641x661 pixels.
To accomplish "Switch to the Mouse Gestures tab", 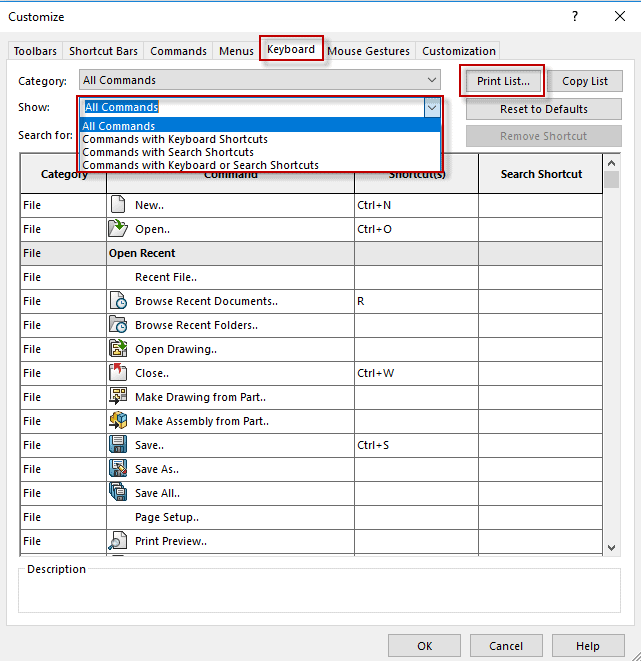I will click(x=368, y=51).
